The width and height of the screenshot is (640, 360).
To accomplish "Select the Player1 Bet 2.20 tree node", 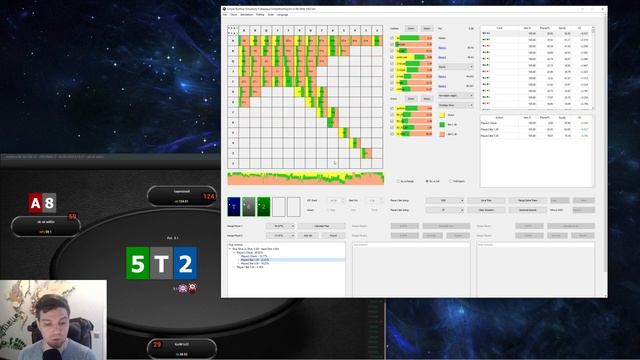I will click(x=250, y=267).
